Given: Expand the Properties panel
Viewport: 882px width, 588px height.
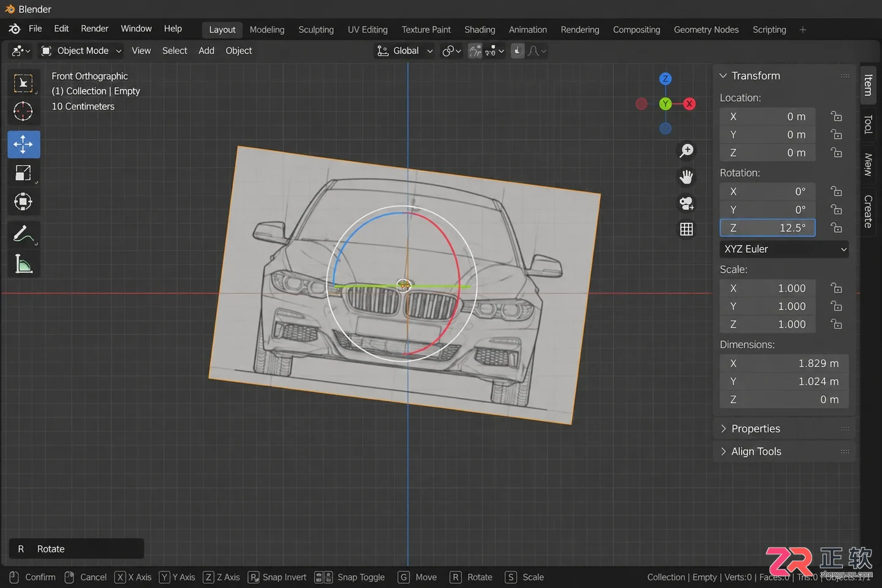Looking at the screenshot, I should (x=784, y=429).
